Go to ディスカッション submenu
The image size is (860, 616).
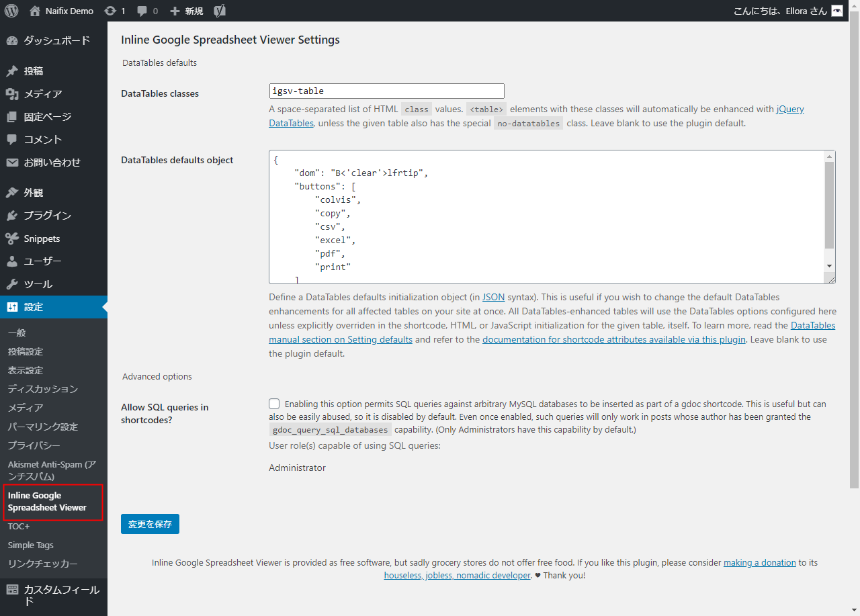click(43, 389)
